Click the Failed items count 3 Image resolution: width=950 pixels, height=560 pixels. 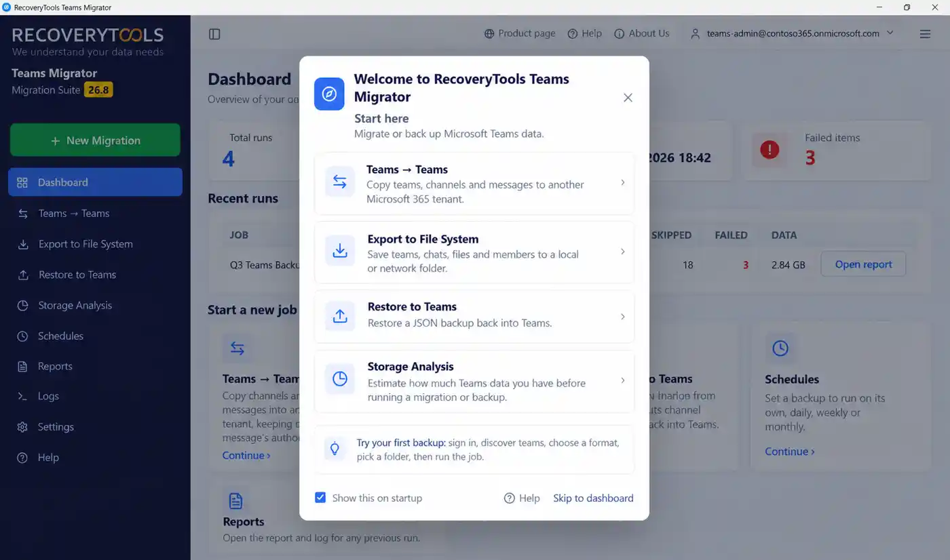[810, 158]
